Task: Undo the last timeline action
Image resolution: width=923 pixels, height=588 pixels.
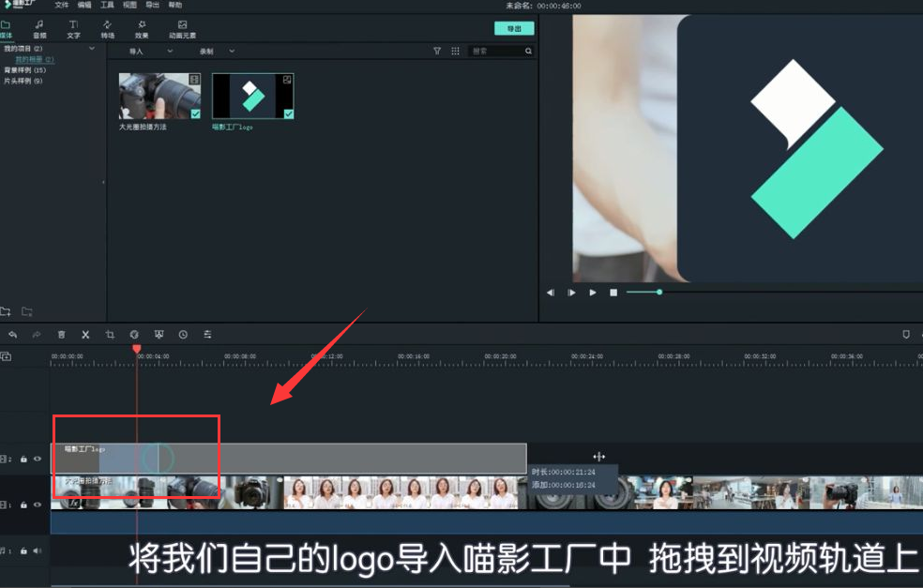Action: point(12,334)
